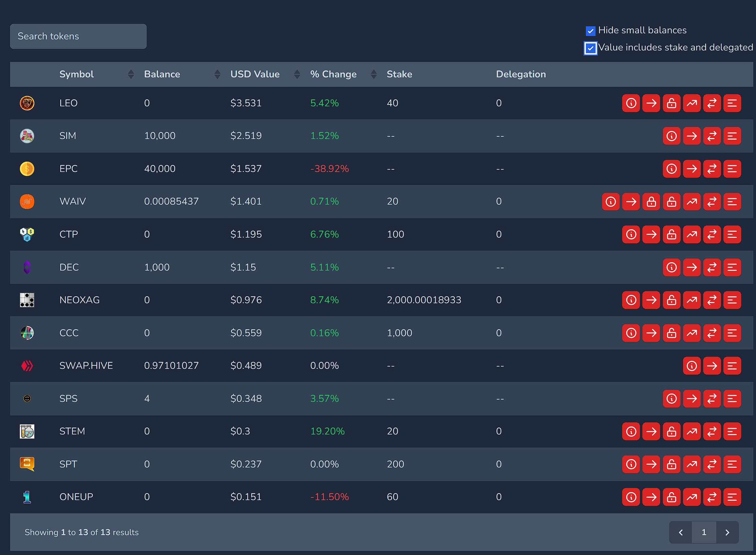The image size is (756, 555).
Task: Open the history list icon for SIM
Action: [x=732, y=136]
